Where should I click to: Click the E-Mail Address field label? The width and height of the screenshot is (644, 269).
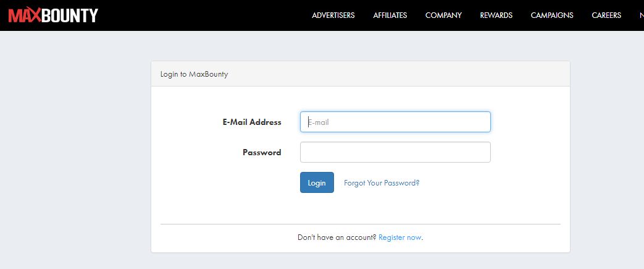(252, 122)
